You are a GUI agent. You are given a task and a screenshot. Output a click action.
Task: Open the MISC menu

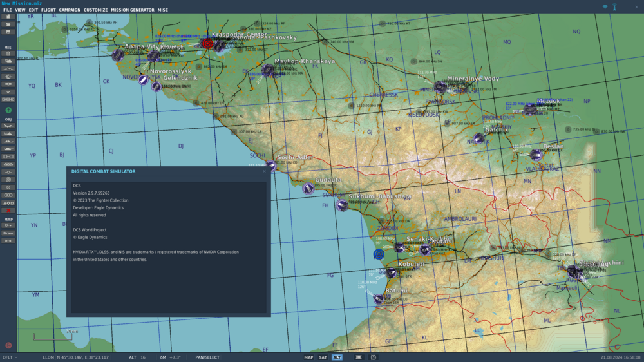tap(163, 10)
